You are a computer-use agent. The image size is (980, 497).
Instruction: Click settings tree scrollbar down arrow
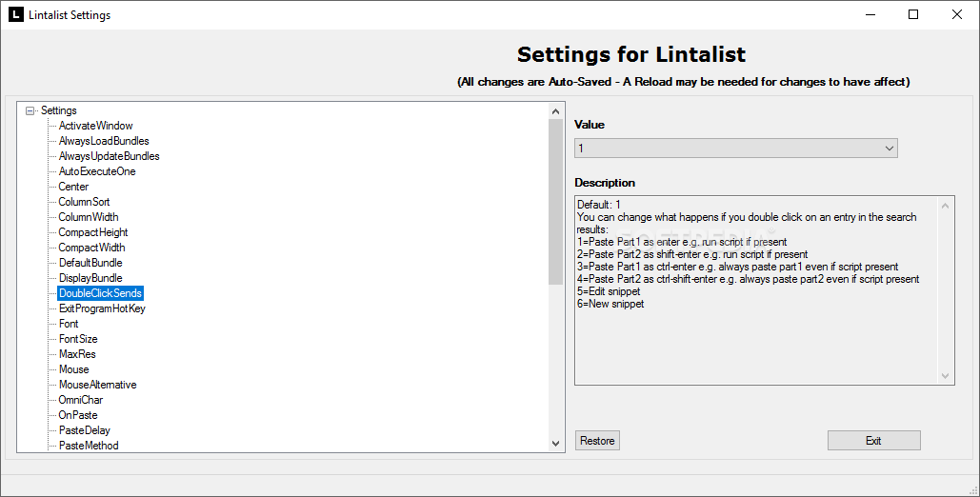click(x=555, y=444)
